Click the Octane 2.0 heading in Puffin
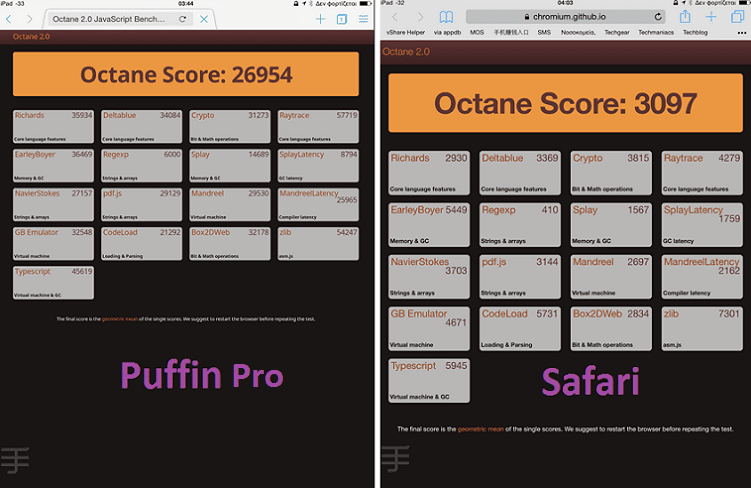Viewport: 751px width, 488px height. [31, 37]
